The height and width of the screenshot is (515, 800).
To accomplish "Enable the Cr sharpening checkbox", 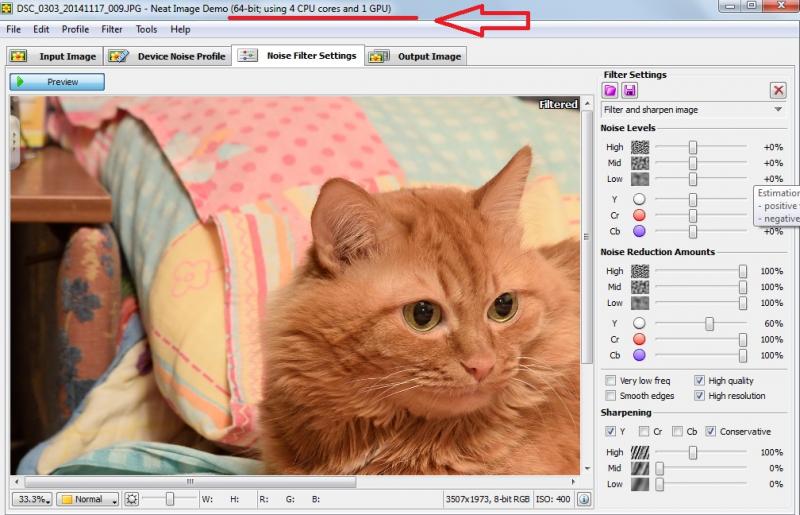I will pyautogui.click(x=644, y=431).
